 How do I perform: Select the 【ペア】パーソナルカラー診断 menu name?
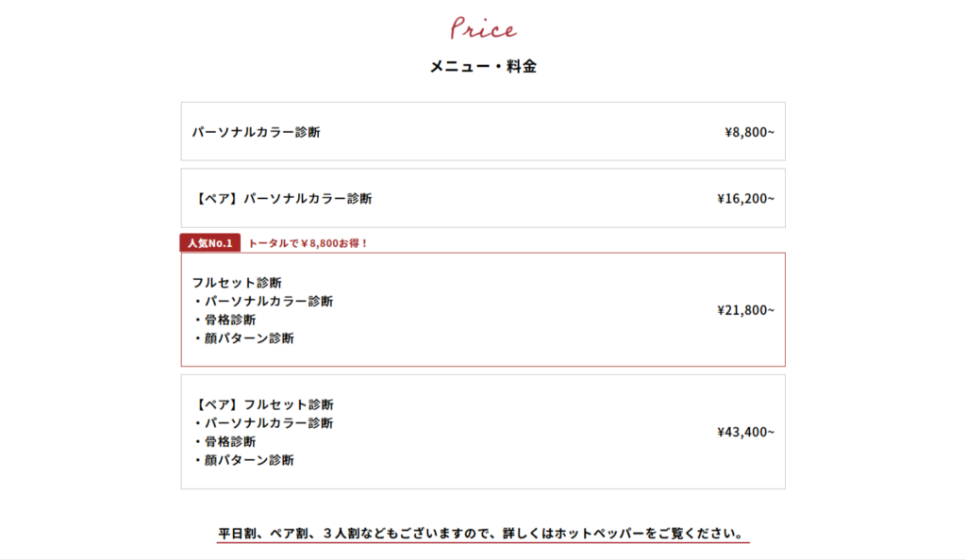[282, 199]
